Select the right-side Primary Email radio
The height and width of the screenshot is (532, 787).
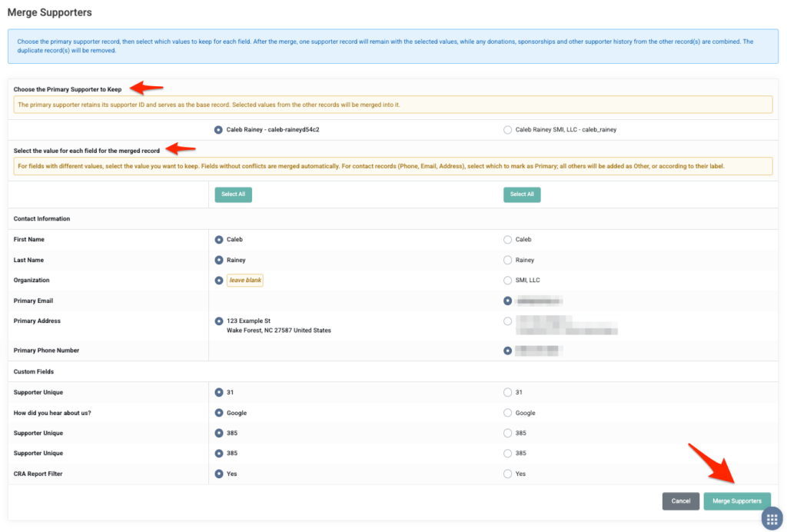pos(507,301)
